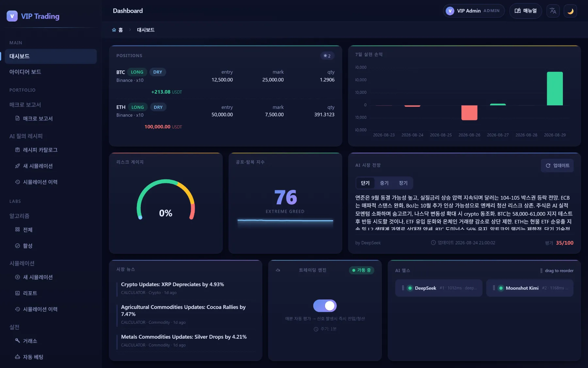The height and width of the screenshot is (368, 588).
Task: Click Moonshot Kimi drag handle icon
Action: (494, 288)
